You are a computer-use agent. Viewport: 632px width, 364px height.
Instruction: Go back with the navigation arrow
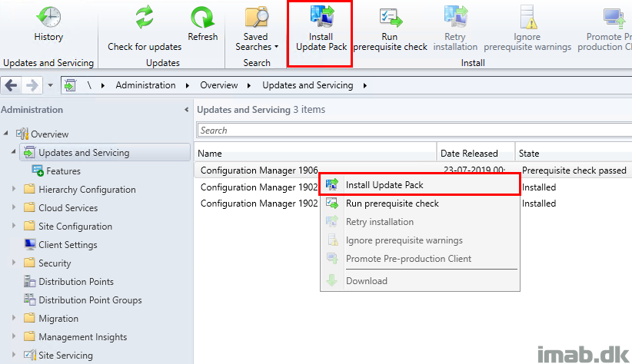pyautogui.click(x=11, y=85)
